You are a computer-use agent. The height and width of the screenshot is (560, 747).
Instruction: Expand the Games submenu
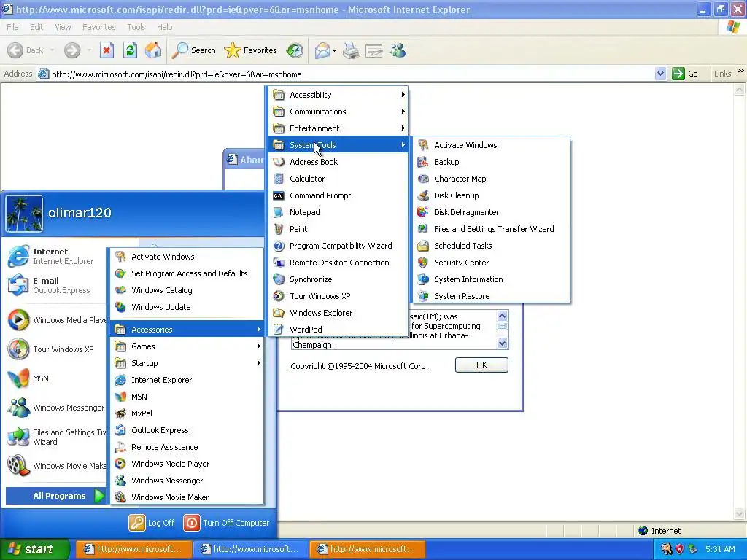[187, 346]
